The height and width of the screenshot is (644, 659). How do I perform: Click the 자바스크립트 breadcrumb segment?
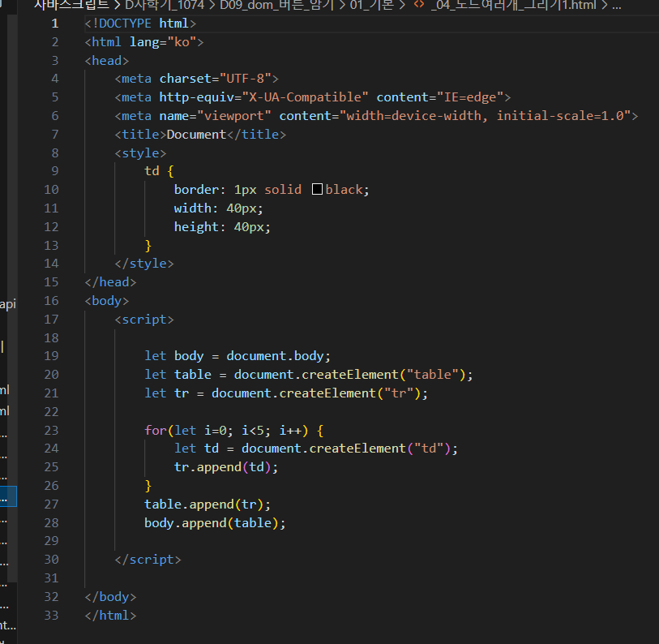pyautogui.click(x=71, y=5)
